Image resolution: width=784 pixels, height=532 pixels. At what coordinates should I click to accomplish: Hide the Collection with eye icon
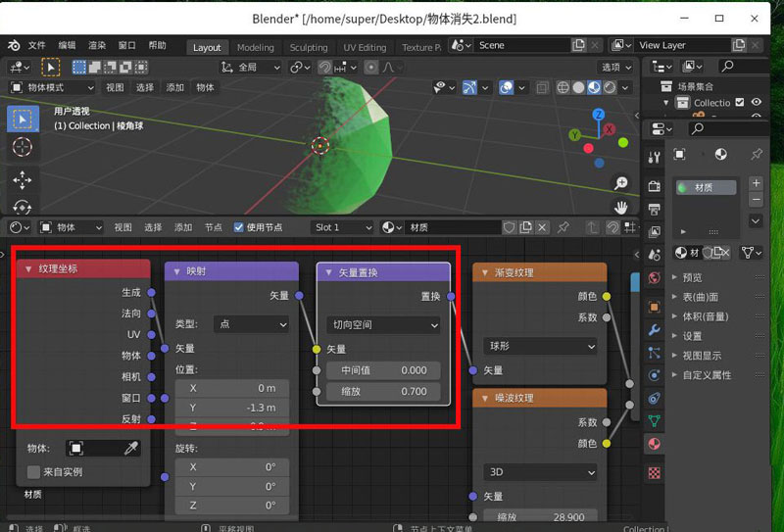coord(757,102)
